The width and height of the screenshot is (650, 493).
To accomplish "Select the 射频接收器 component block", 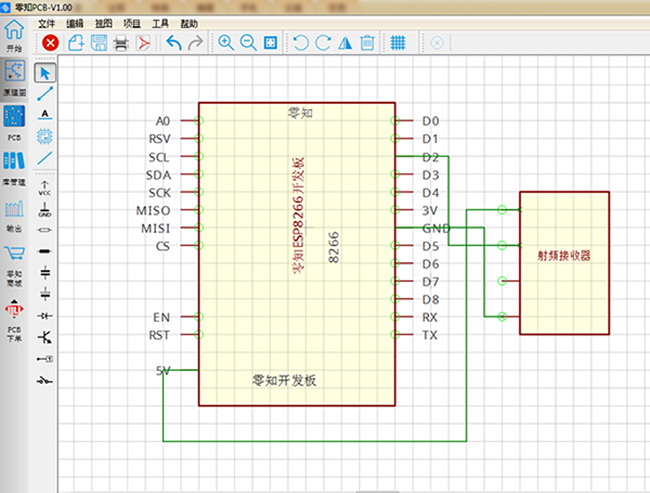I will pyautogui.click(x=564, y=263).
